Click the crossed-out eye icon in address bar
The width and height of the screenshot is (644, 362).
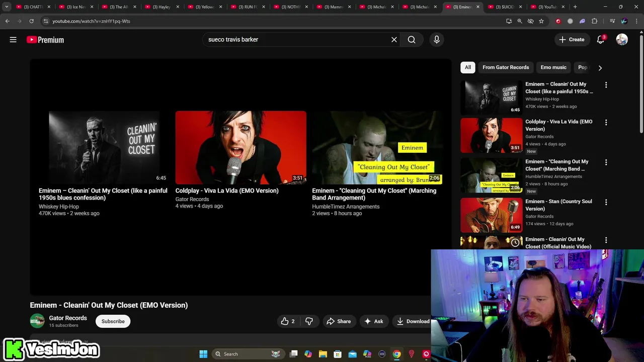[x=530, y=21]
